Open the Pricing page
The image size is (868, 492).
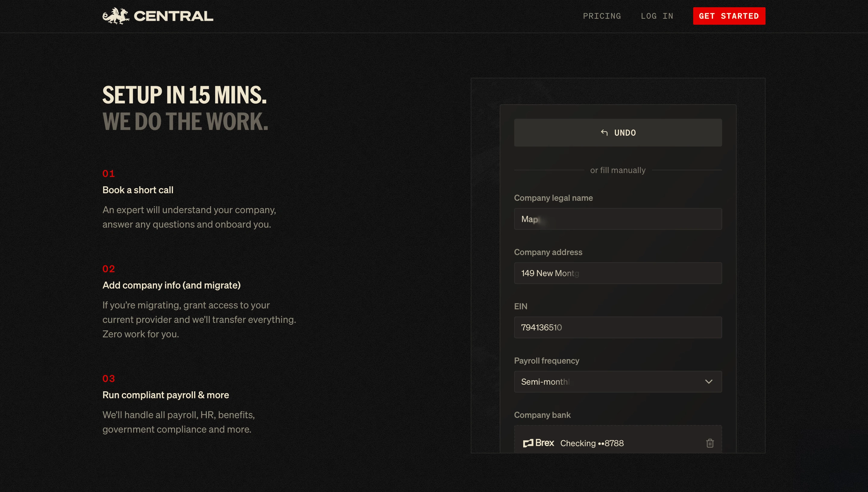pyautogui.click(x=602, y=16)
